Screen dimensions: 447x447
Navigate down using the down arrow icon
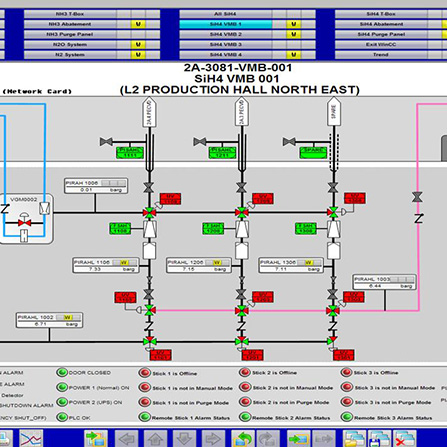coord(184,438)
